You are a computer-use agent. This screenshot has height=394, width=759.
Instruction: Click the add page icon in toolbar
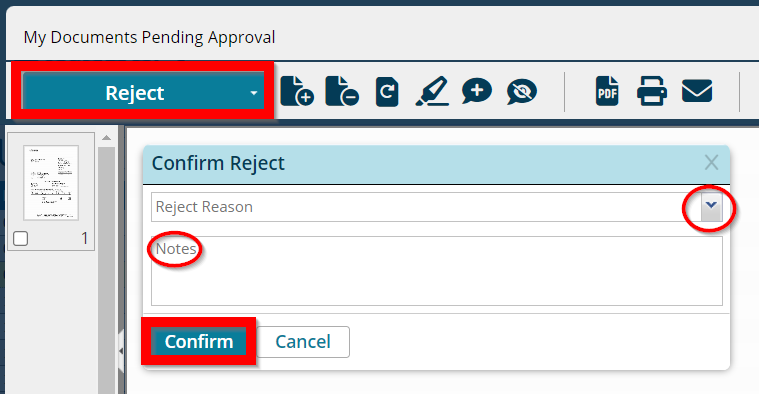coord(297,91)
